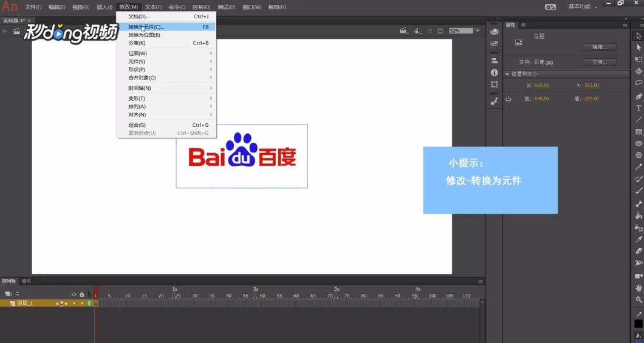
Task: Select the Zoom magnifier tool
Action: click(639, 300)
